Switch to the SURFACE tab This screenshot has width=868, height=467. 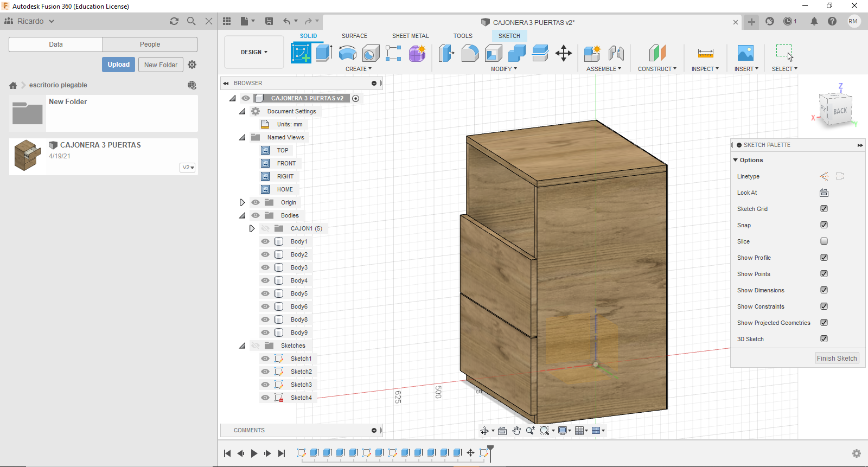pyautogui.click(x=354, y=36)
